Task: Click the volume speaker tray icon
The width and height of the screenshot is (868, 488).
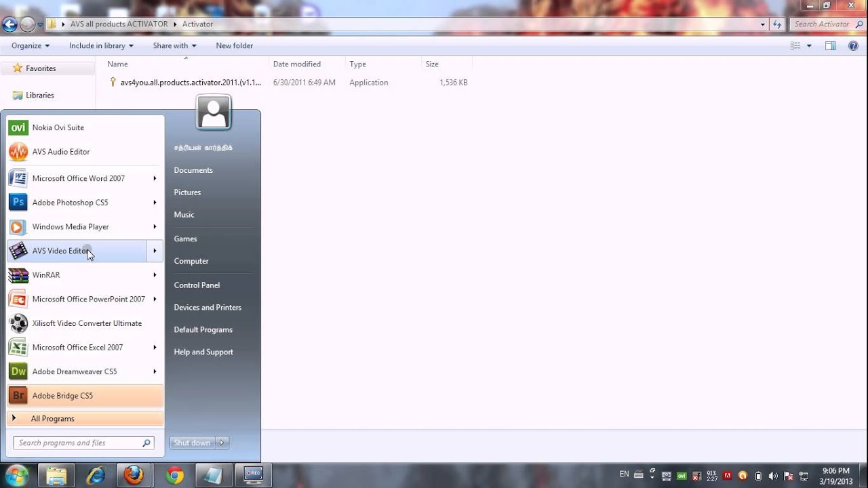Action: [x=773, y=476]
